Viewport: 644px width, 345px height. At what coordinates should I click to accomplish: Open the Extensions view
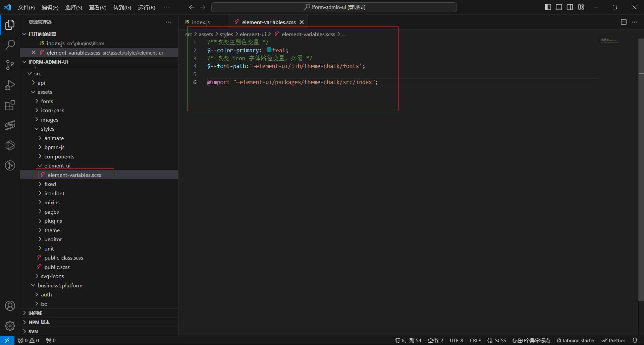click(x=10, y=106)
